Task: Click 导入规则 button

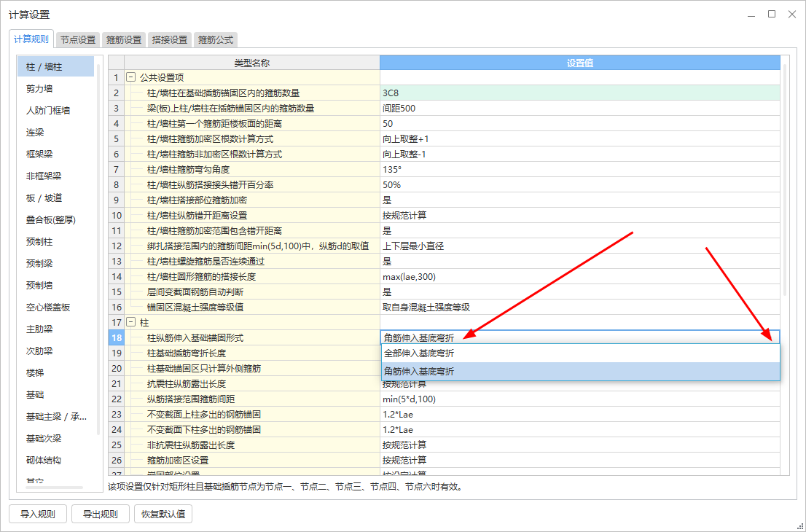Action: coord(37,514)
